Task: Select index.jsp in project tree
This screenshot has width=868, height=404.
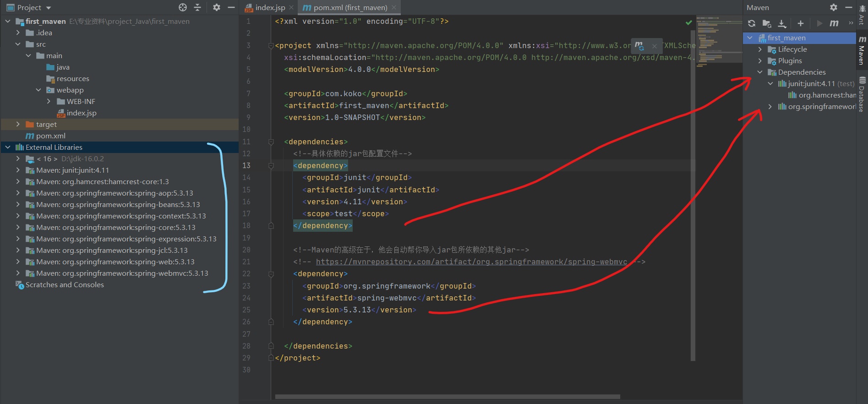Action: [76, 113]
